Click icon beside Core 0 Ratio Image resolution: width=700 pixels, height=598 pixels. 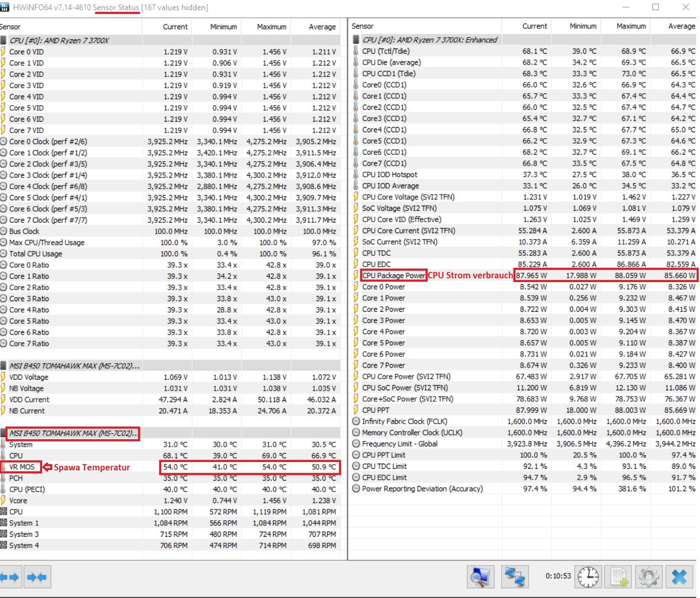[x=3, y=265]
